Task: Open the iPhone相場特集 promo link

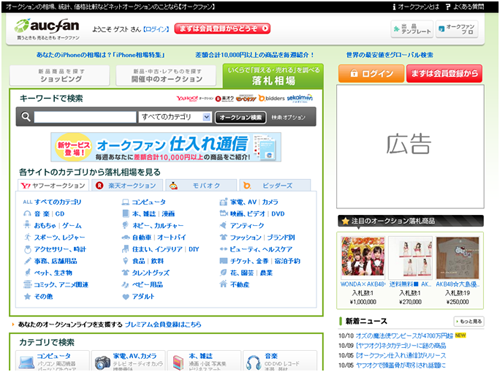Action: (100, 55)
